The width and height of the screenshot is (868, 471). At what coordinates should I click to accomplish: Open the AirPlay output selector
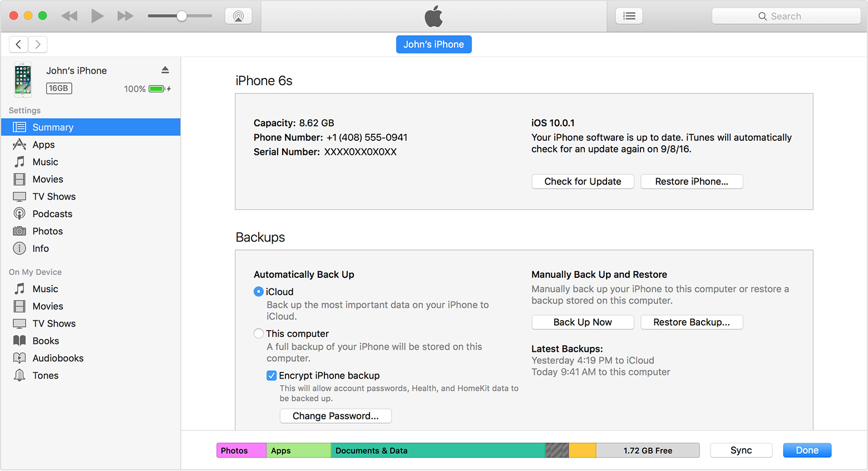coord(238,16)
